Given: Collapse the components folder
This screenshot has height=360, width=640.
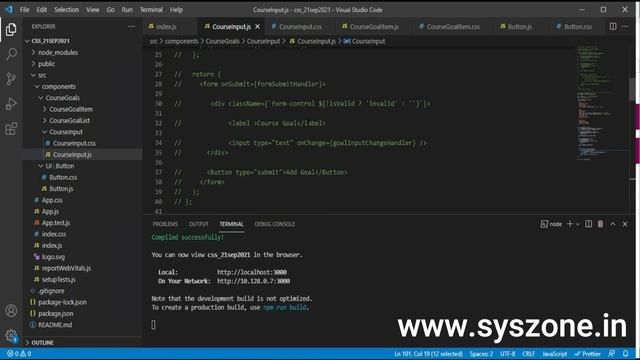Looking at the screenshot, I should tap(58, 87).
